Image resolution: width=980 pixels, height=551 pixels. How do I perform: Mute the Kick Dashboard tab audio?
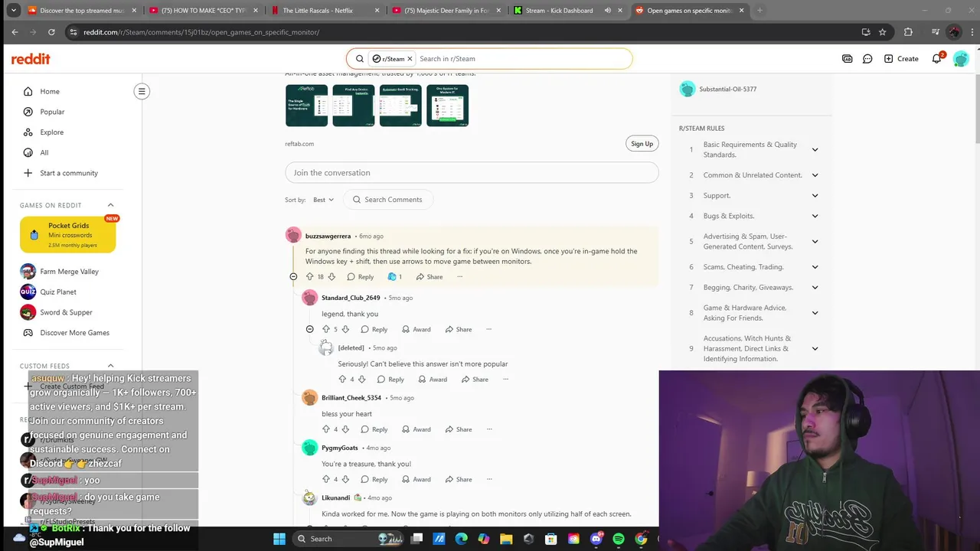pos(608,11)
